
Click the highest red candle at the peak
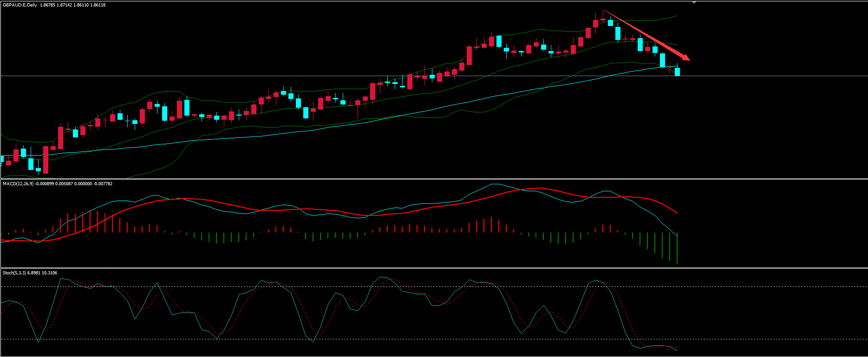(x=595, y=24)
